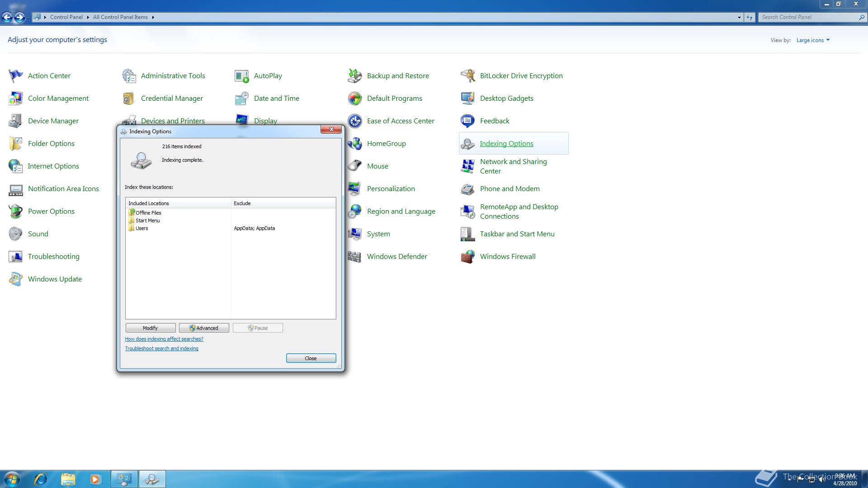The image size is (868, 488).
Task: Open Windows Explorer from taskbar
Action: click(x=68, y=479)
